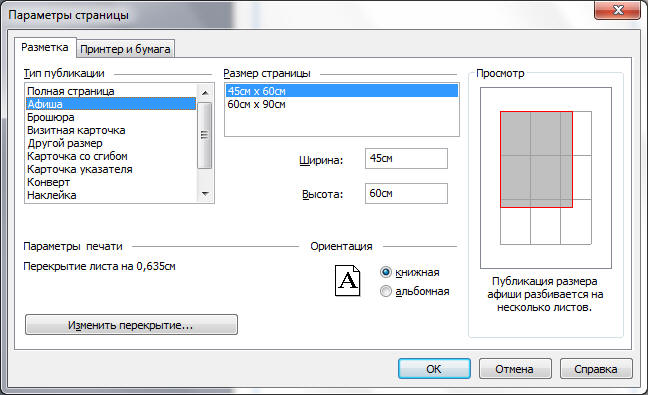This screenshot has width=648, height=395.
Task: Click the publication type list up arrow
Action: tap(205, 93)
